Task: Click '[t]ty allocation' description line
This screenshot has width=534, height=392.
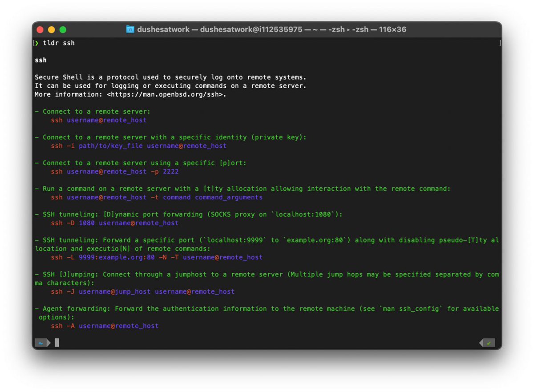Action: pos(243,189)
